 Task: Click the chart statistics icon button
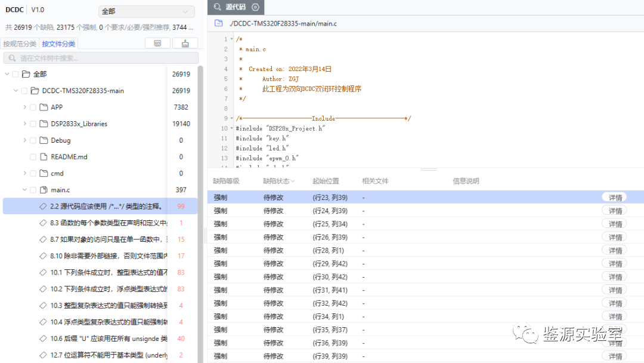pos(185,44)
